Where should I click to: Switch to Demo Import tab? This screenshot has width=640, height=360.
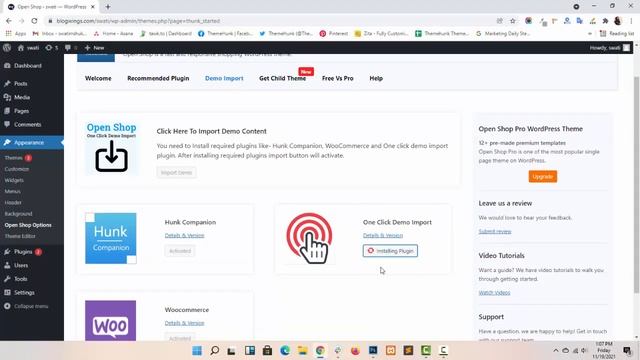click(224, 78)
